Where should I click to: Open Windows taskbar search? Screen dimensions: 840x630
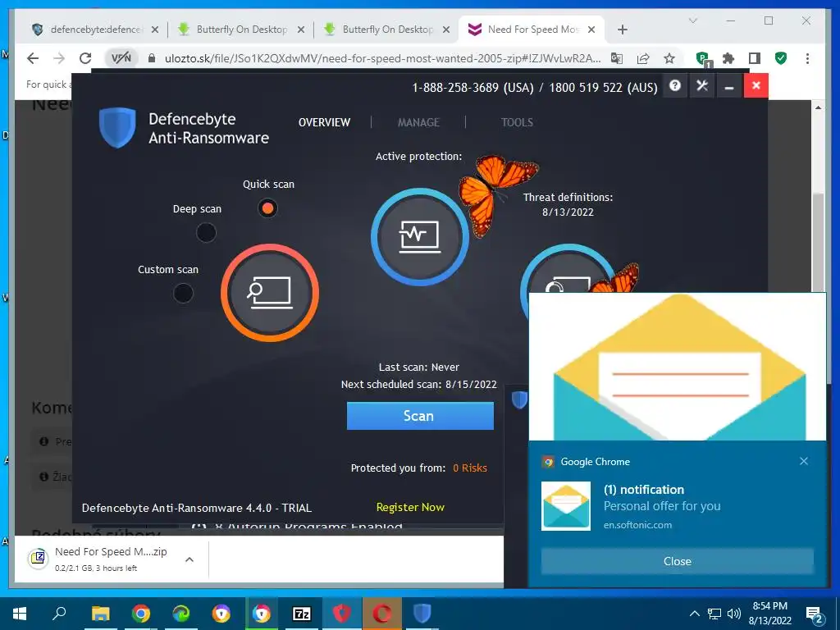[59, 614]
